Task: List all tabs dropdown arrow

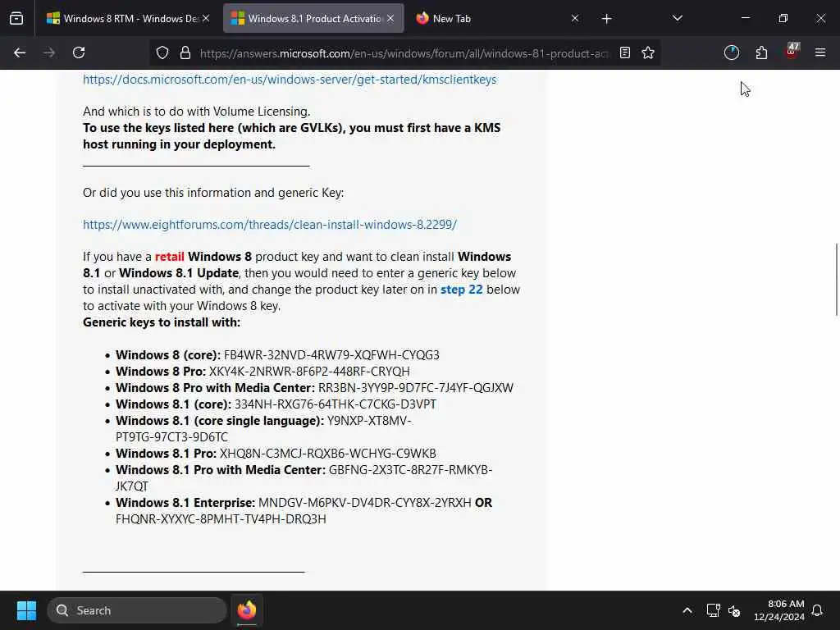Action: pyautogui.click(x=677, y=19)
